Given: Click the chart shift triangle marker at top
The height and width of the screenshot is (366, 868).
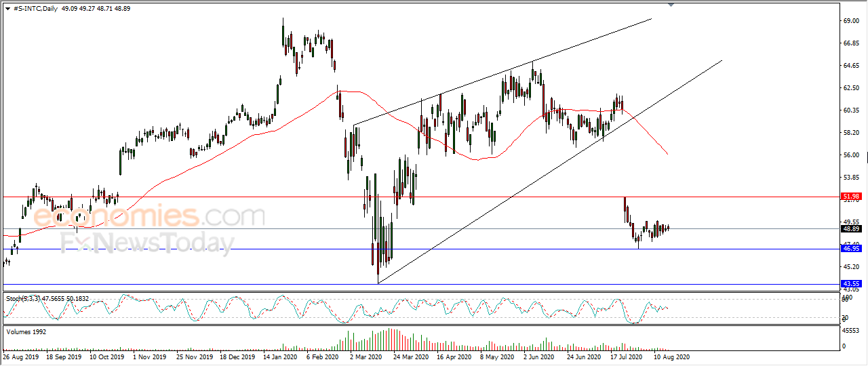Looking at the screenshot, I should (671, 5).
